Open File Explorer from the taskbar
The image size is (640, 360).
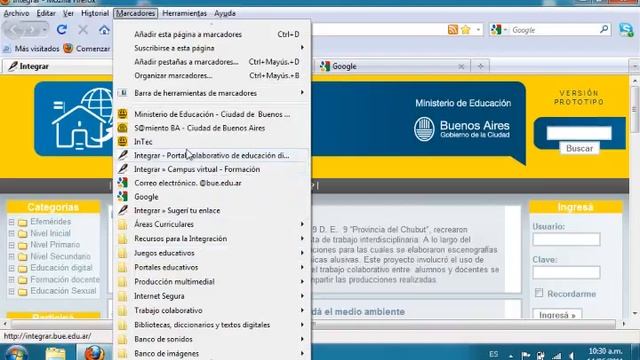pos(55,353)
